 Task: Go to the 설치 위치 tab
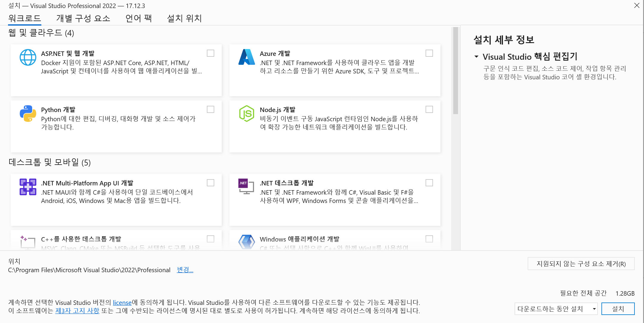(x=185, y=18)
